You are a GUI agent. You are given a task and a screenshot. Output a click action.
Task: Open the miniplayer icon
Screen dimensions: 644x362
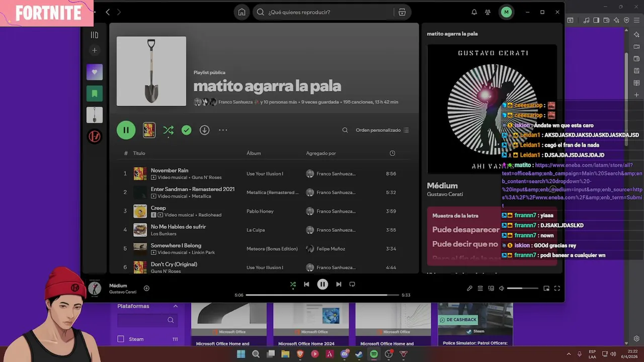point(546,289)
